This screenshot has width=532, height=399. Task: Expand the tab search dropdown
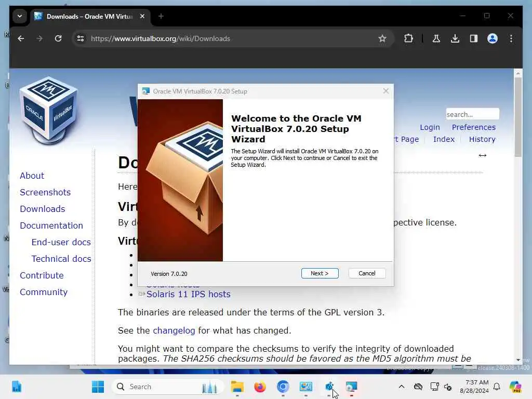click(20, 16)
